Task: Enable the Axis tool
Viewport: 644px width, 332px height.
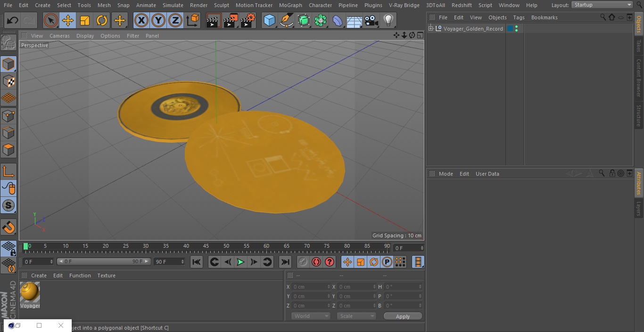Action: [8, 171]
